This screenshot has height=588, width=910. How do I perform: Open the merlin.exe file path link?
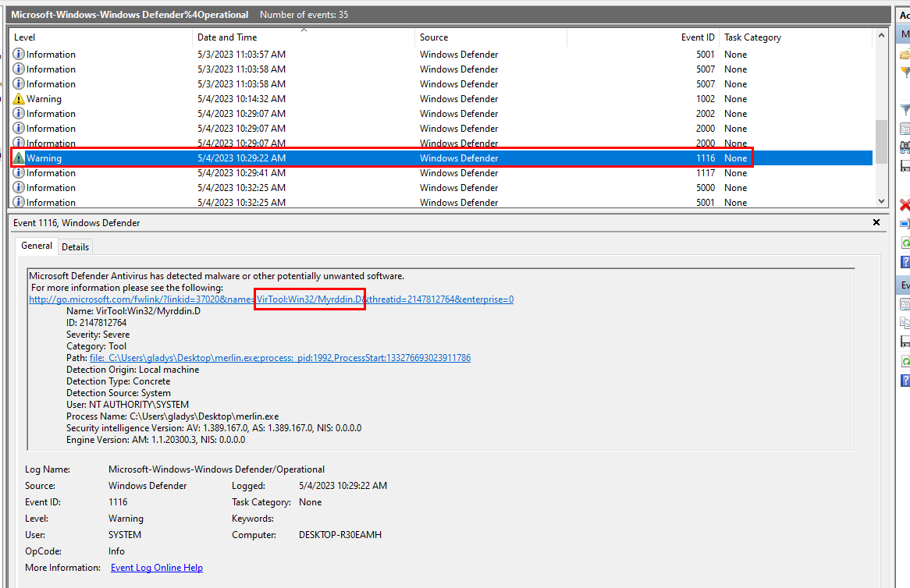pyautogui.click(x=279, y=358)
